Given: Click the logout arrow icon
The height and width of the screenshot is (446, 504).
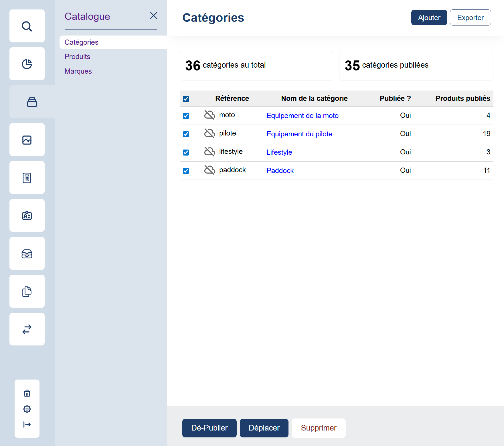Looking at the screenshot, I should tap(27, 424).
